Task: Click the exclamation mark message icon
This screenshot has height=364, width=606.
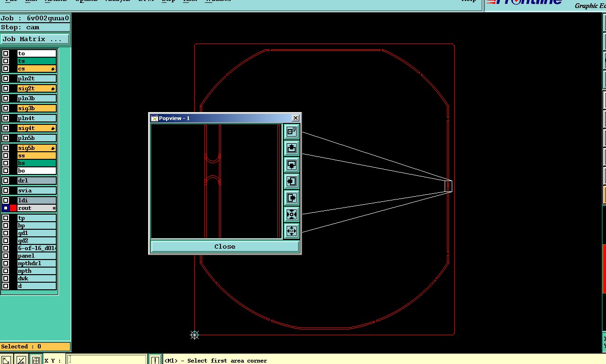Action: pyautogui.click(x=155, y=360)
